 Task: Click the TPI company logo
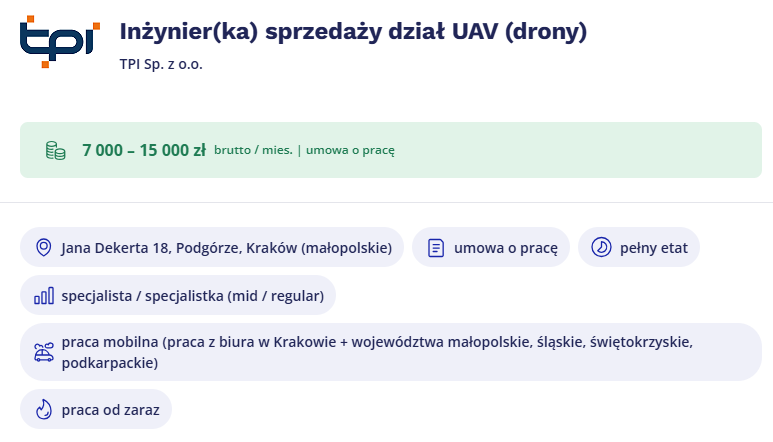60,41
